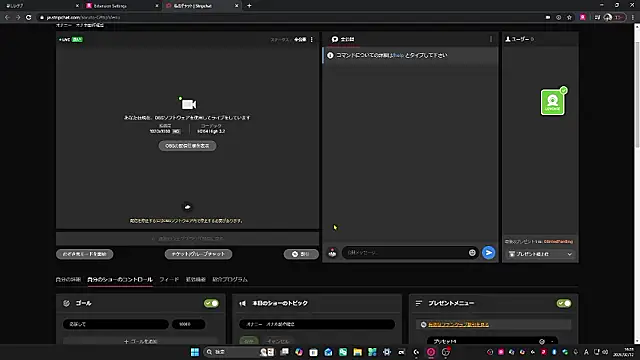Open the emoji picker in chat input
The height and width of the screenshot is (360, 640).
coord(472,253)
